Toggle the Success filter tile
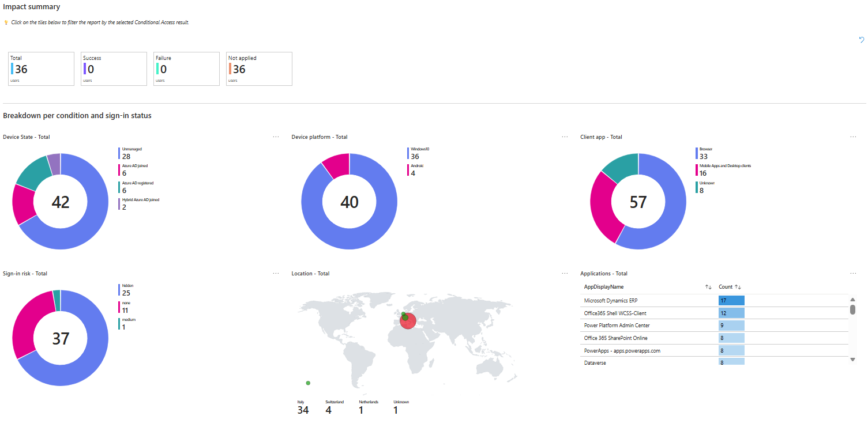868x435 pixels. [x=114, y=69]
